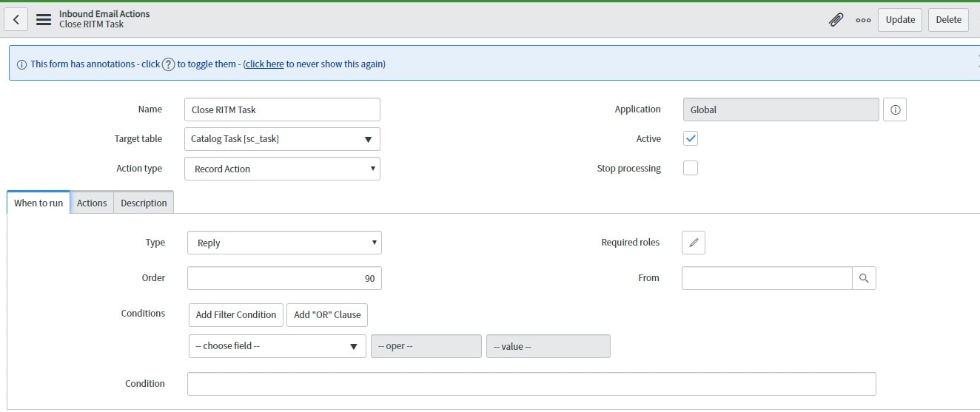Uncheck the Active checkbox
980x412 pixels.
coord(691,138)
